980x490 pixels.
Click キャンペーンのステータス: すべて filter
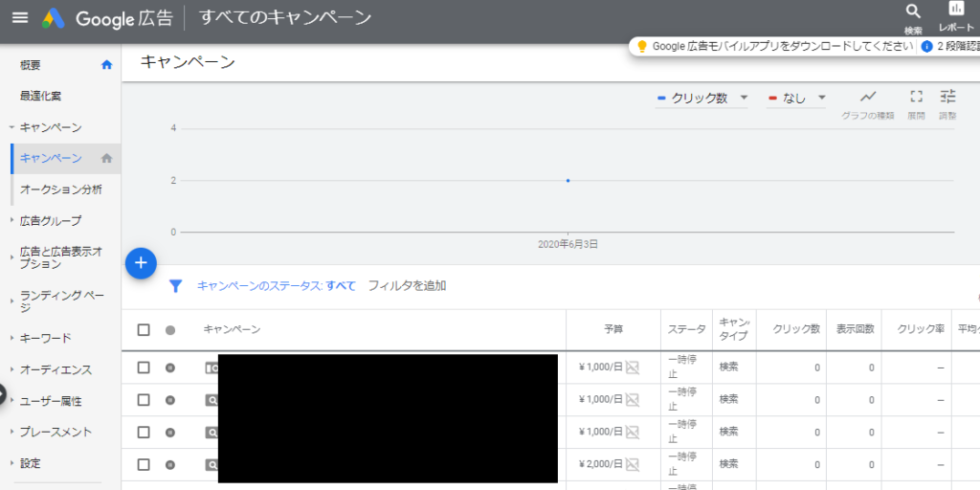pyautogui.click(x=277, y=286)
